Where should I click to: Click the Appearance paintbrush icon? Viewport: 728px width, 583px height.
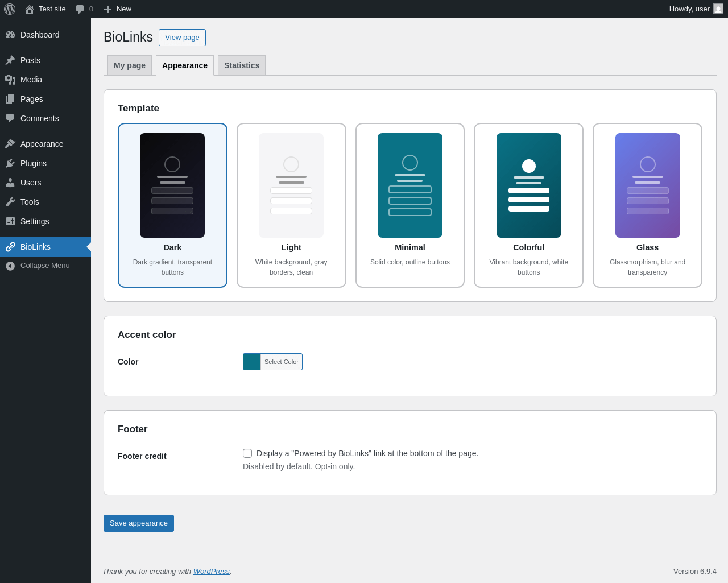point(10,144)
